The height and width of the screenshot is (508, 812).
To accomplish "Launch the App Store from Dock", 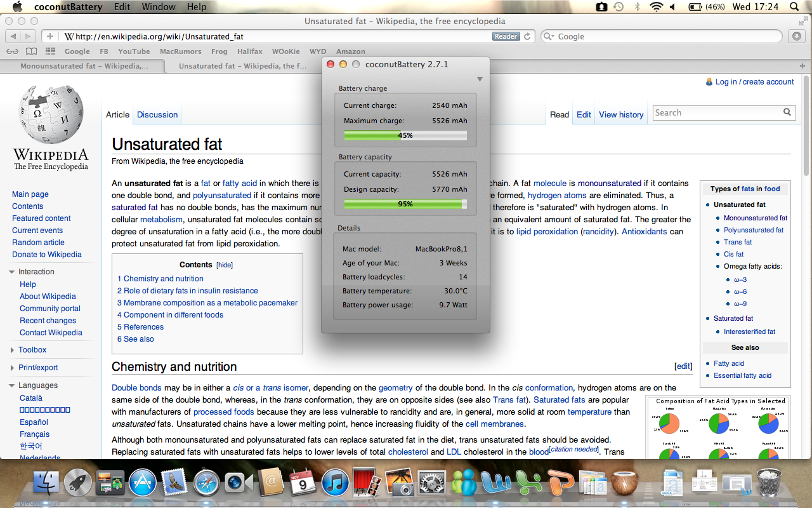I will click(142, 483).
